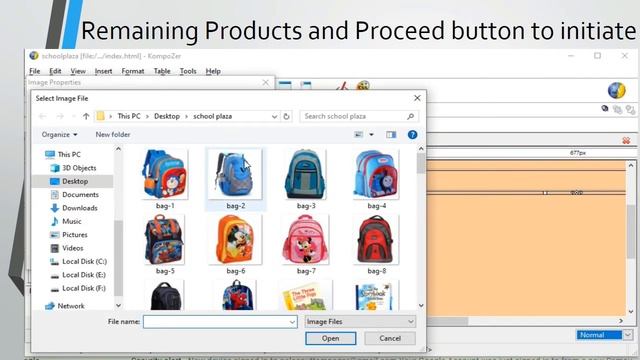The image size is (640, 360).
Task: Open the View menu
Action: pyautogui.click(x=78, y=71)
